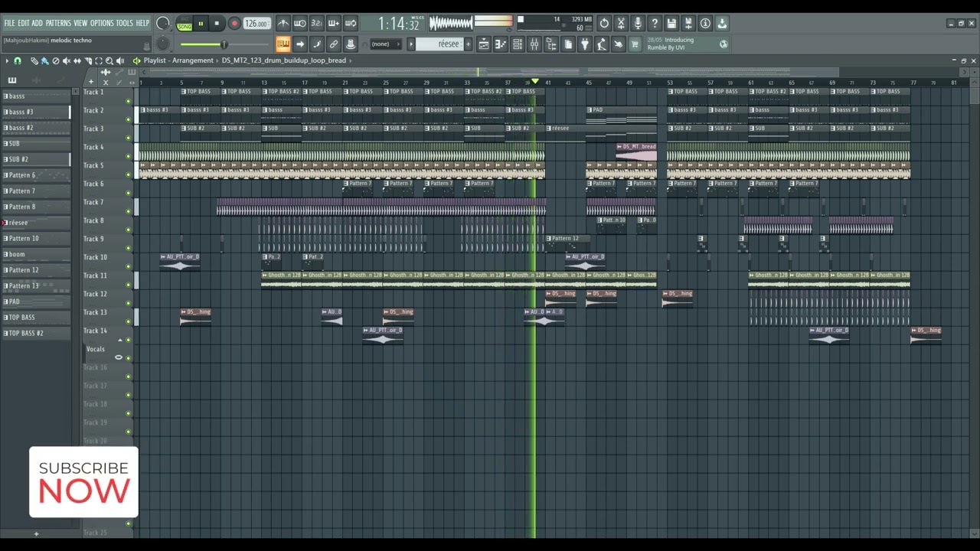The width and height of the screenshot is (980, 551).
Task: Click the Vocals track header
Action: [95, 349]
